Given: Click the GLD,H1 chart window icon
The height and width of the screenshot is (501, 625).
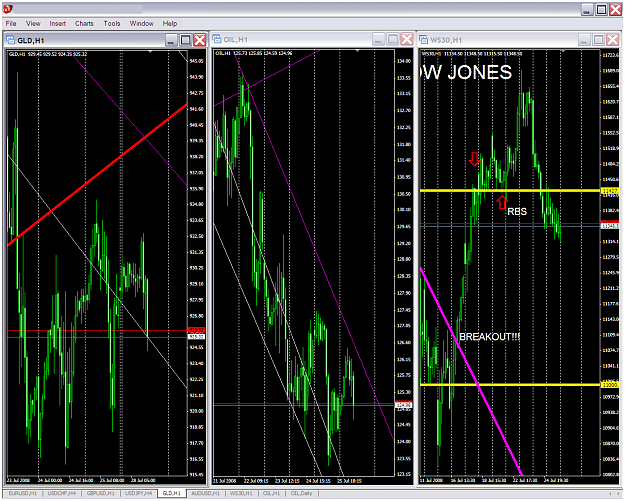Looking at the screenshot, I should [x=11, y=40].
